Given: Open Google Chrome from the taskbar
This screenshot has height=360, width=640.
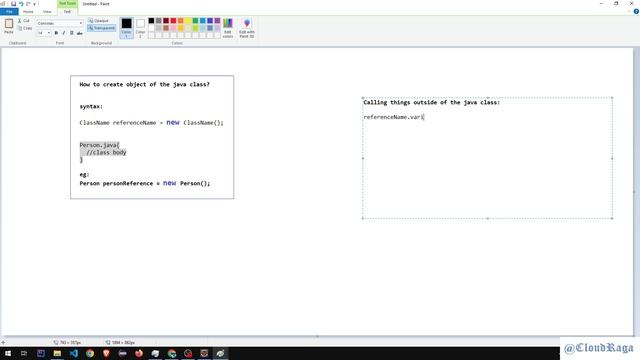Looking at the screenshot, I should pos(90,353).
